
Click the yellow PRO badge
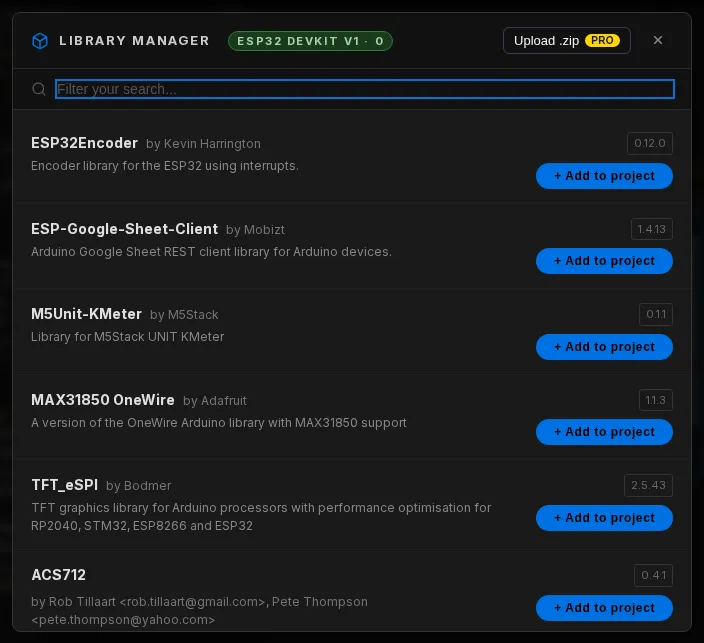(602, 40)
